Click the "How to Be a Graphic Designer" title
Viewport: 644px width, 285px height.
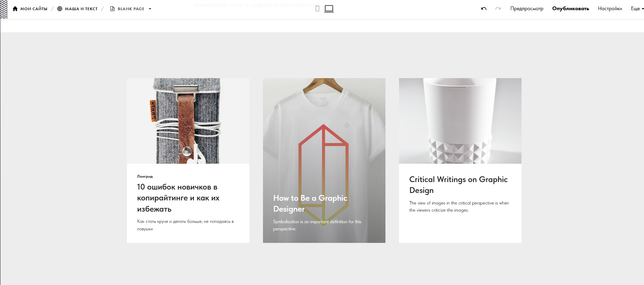coord(310,203)
